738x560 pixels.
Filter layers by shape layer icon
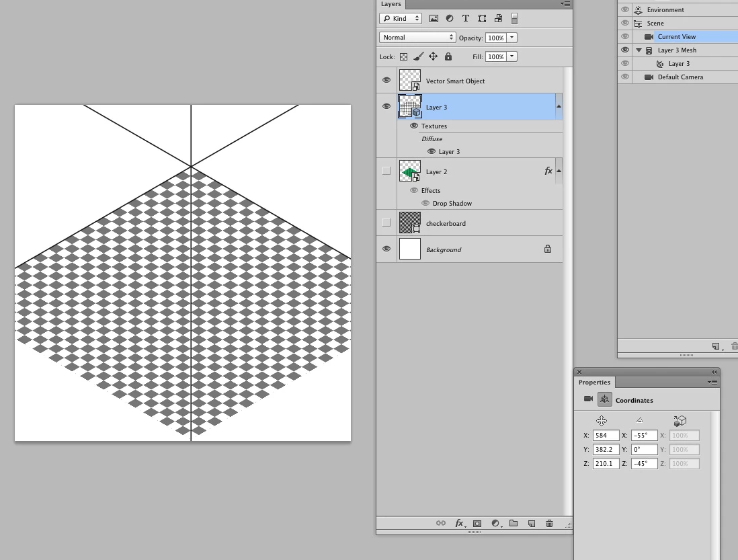click(482, 19)
